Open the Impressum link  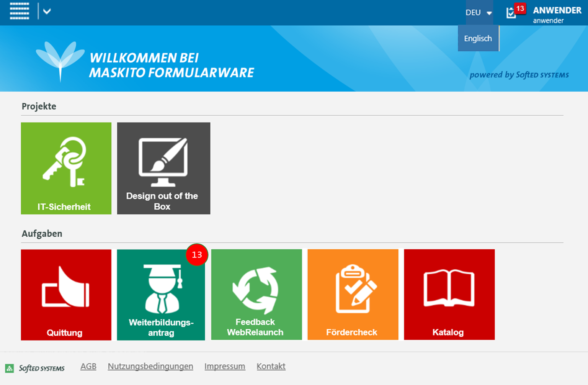(x=225, y=366)
